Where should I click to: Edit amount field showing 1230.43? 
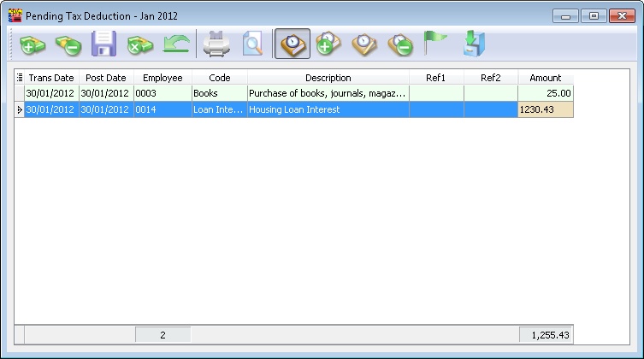coord(545,109)
